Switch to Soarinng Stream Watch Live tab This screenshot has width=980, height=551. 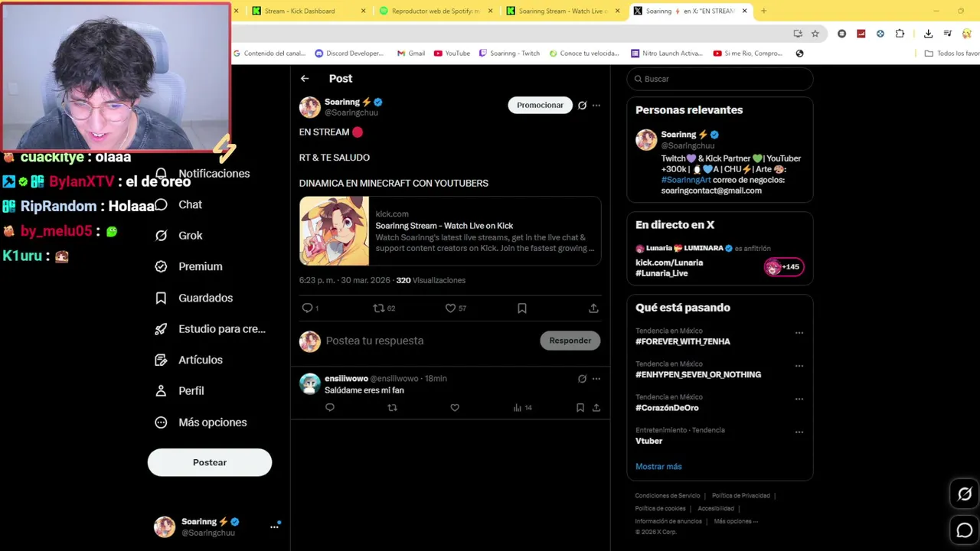click(x=563, y=11)
